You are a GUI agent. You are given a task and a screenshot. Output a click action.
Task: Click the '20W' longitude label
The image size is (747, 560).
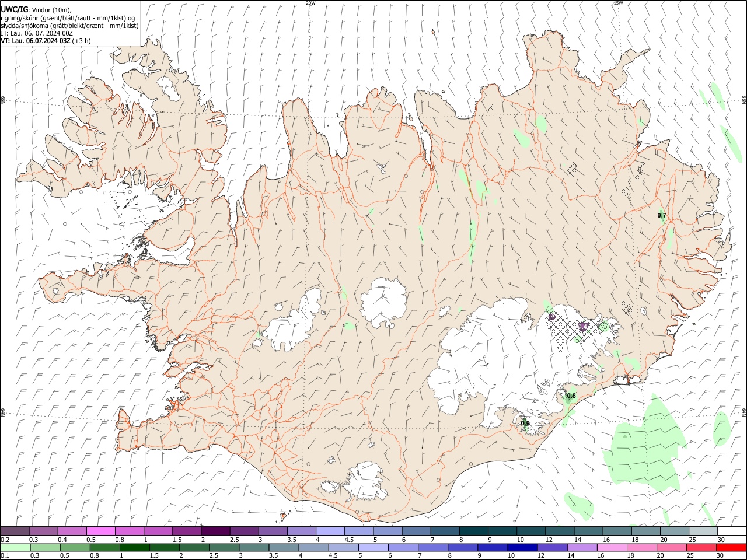coord(310,3)
